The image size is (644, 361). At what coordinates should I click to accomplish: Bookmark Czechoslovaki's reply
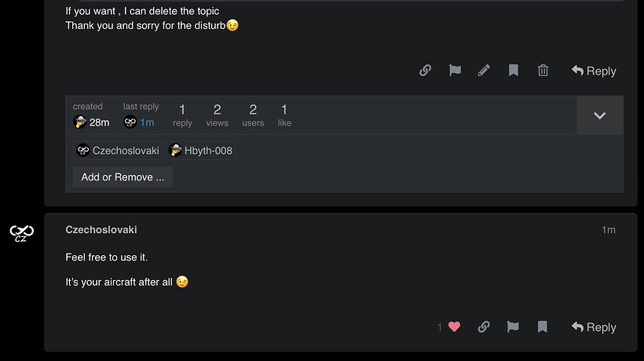click(x=543, y=327)
